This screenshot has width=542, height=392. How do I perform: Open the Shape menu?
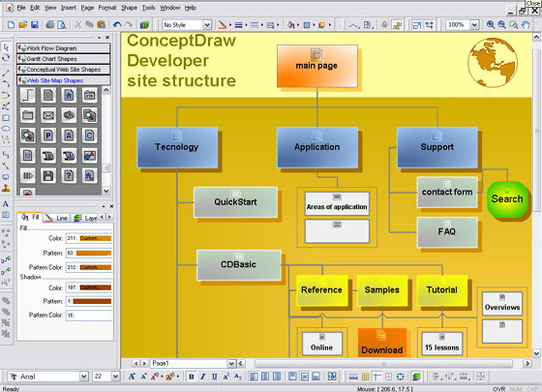[x=130, y=8]
